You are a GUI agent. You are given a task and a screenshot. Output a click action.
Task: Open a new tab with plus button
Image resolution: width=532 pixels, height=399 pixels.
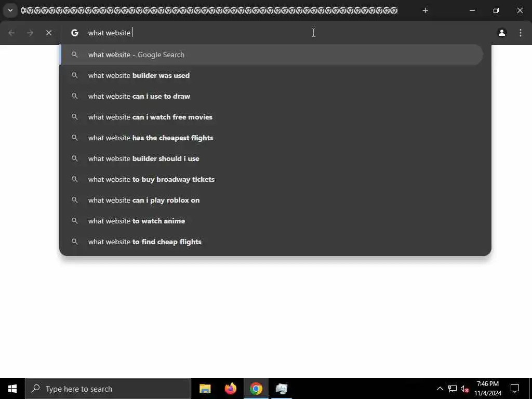coord(425,10)
